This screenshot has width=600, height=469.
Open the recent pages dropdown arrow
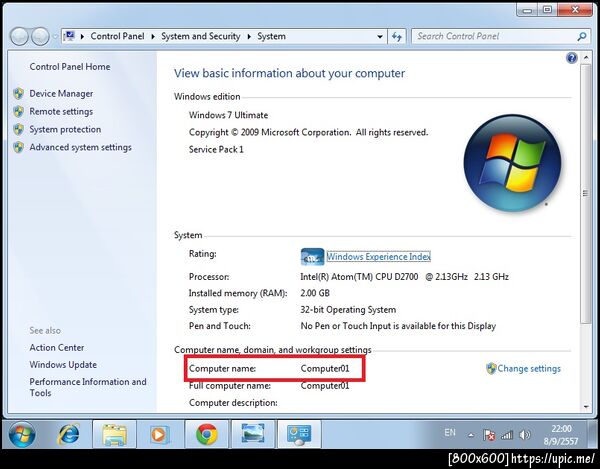click(x=55, y=37)
